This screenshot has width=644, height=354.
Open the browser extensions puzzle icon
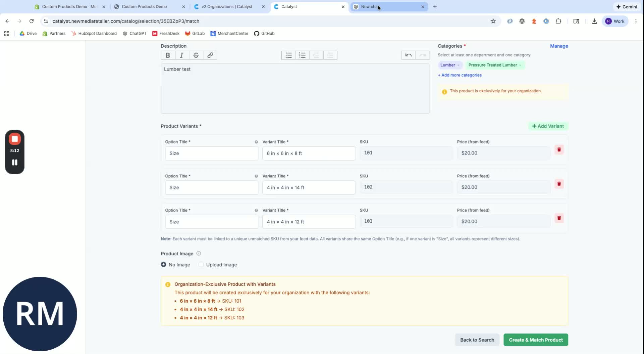click(x=558, y=21)
